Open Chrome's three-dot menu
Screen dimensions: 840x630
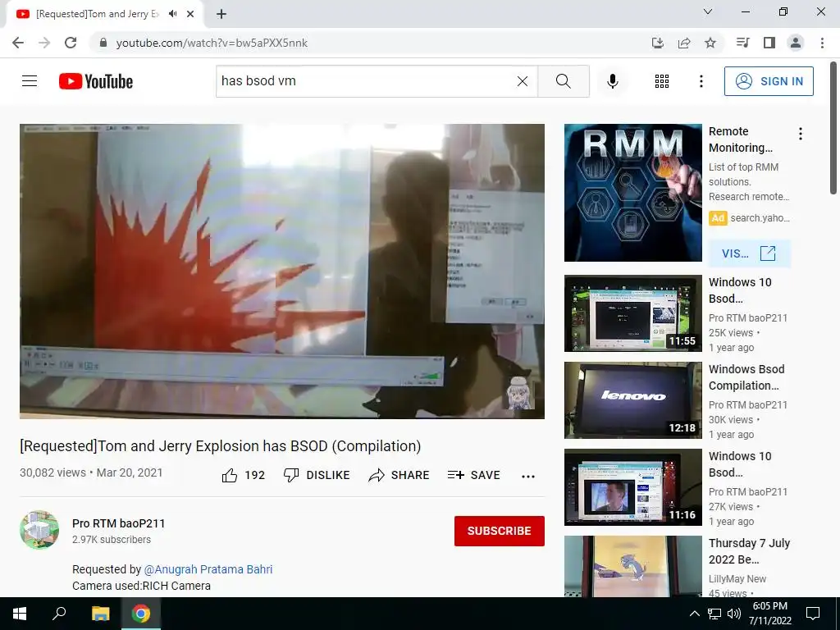(822, 43)
